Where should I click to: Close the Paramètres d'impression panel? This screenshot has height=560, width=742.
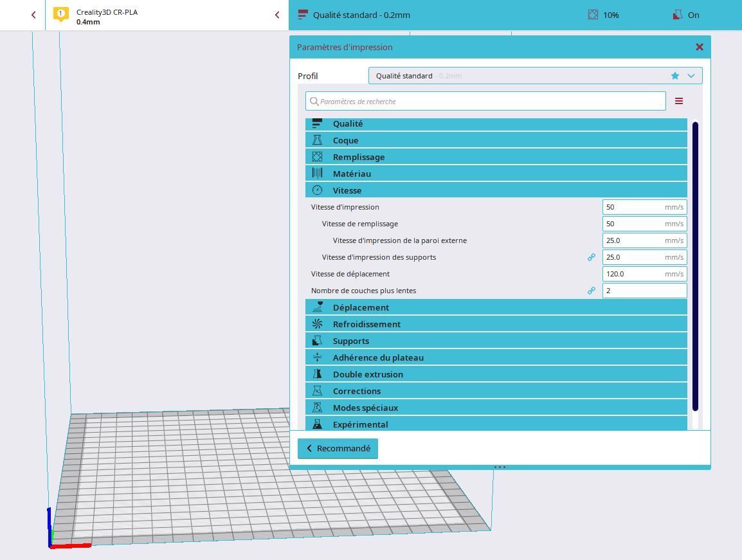(x=699, y=47)
